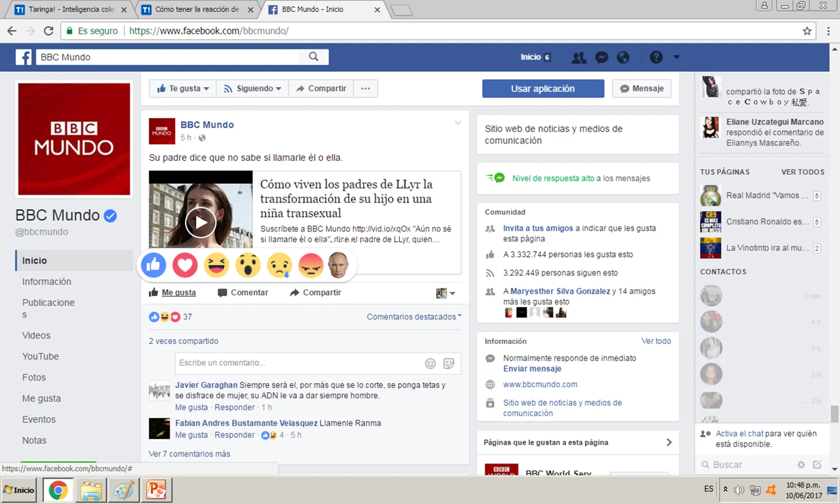Click the Facebook logo in the header
The width and height of the screenshot is (840, 504).
24,57
